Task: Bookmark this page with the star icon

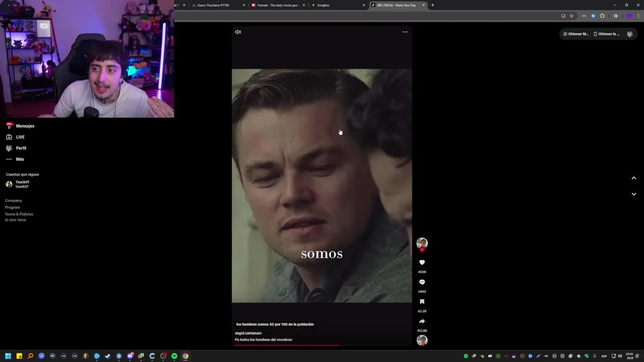Action: [x=572, y=16]
